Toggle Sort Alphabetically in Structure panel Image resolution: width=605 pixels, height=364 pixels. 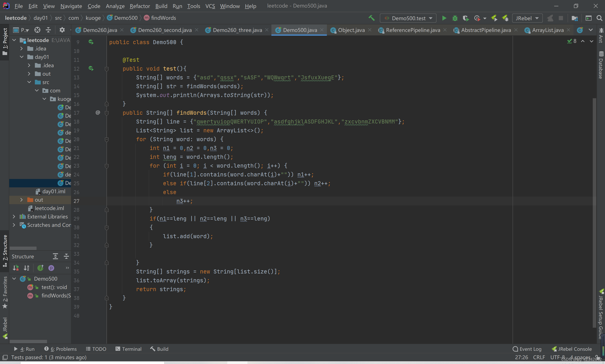coord(26,268)
